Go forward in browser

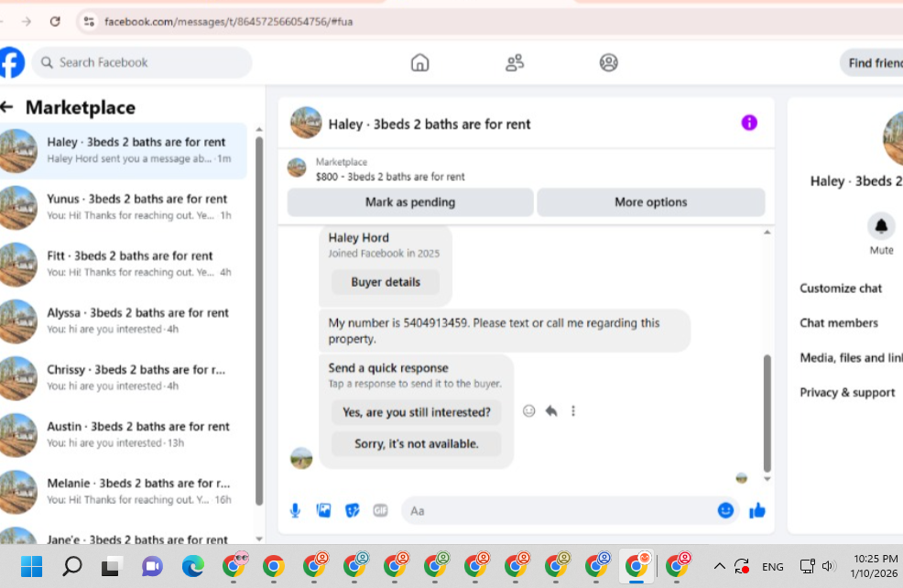(x=27, y=21)
